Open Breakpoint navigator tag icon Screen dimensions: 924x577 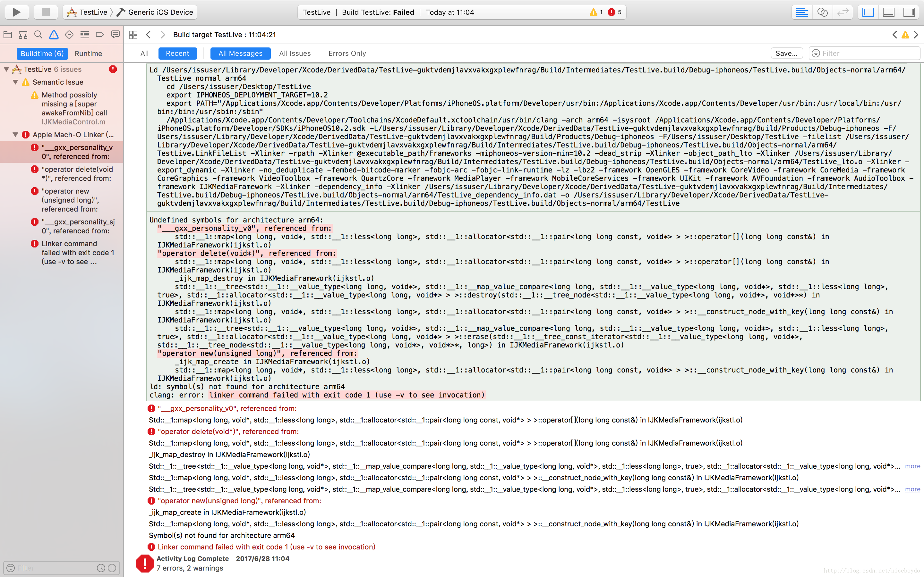(x=100, y=35)
